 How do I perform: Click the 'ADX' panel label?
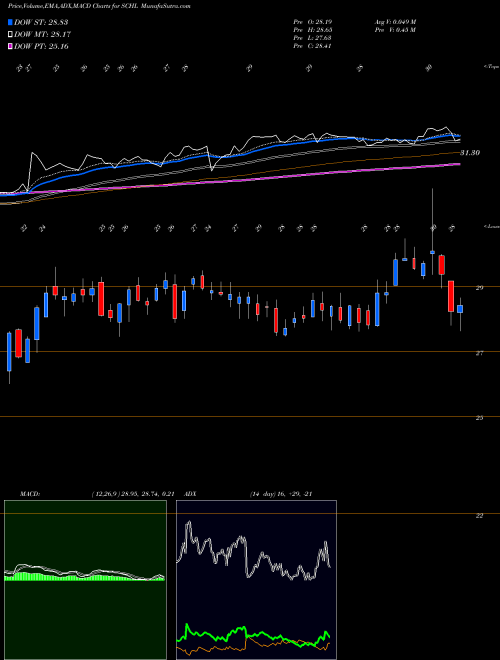pyautogui.click(x=191, y=494)
